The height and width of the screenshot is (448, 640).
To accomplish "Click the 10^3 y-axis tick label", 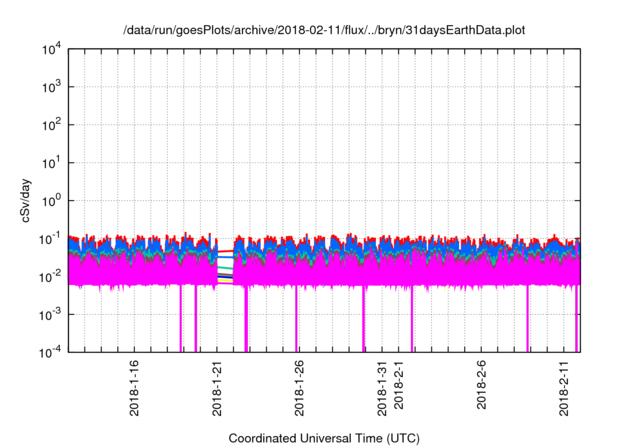I will (51, 87).
